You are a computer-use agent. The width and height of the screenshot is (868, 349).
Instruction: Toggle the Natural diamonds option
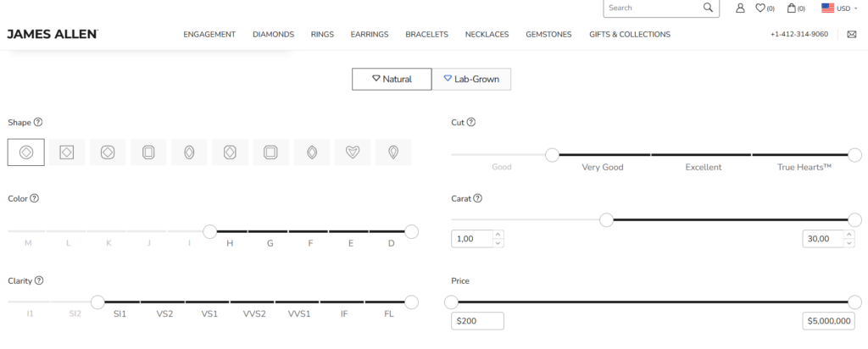point(392,79)
